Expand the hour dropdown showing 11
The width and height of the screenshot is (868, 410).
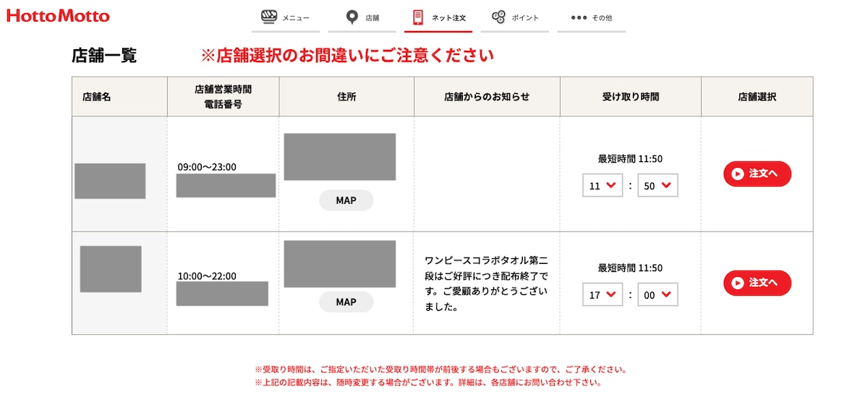[x=603, y=186]
